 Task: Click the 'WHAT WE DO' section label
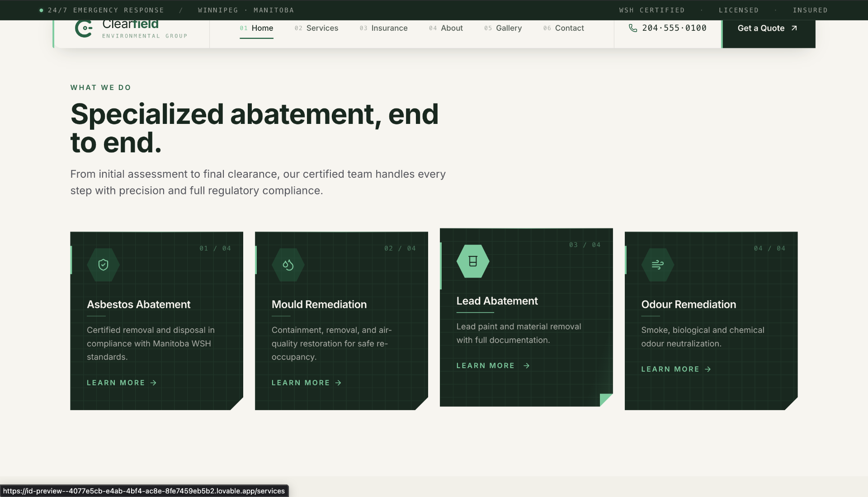point(101,88)
